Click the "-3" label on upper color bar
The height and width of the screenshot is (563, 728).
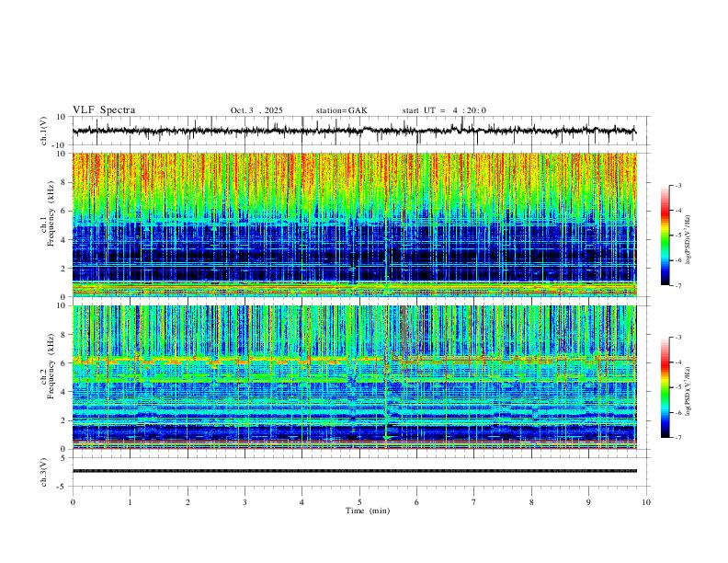pos(677,185)
